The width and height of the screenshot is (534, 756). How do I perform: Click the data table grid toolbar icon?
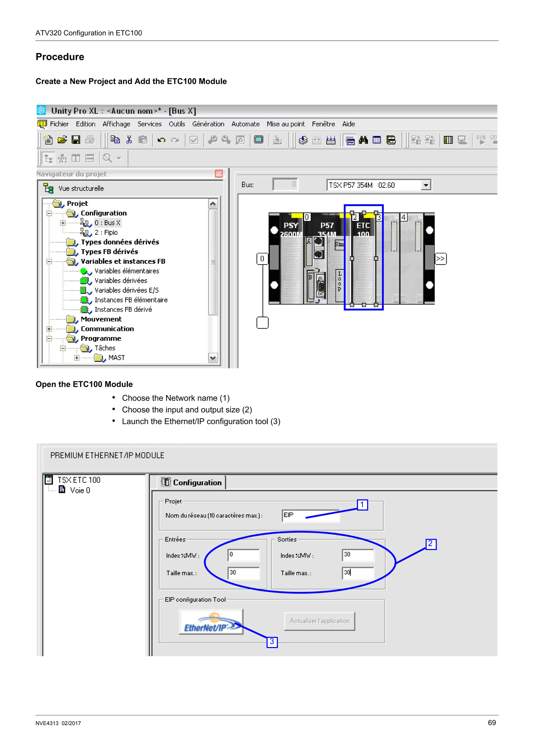[377, 140]
